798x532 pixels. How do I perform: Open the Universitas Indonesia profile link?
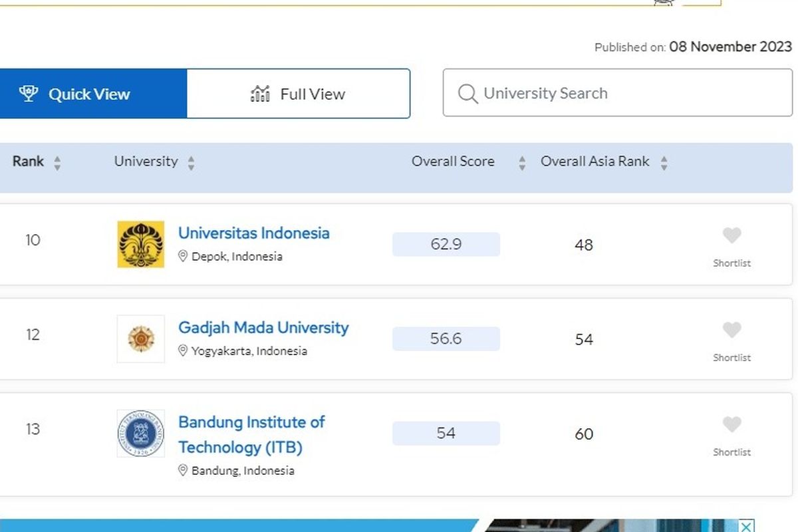254,233
